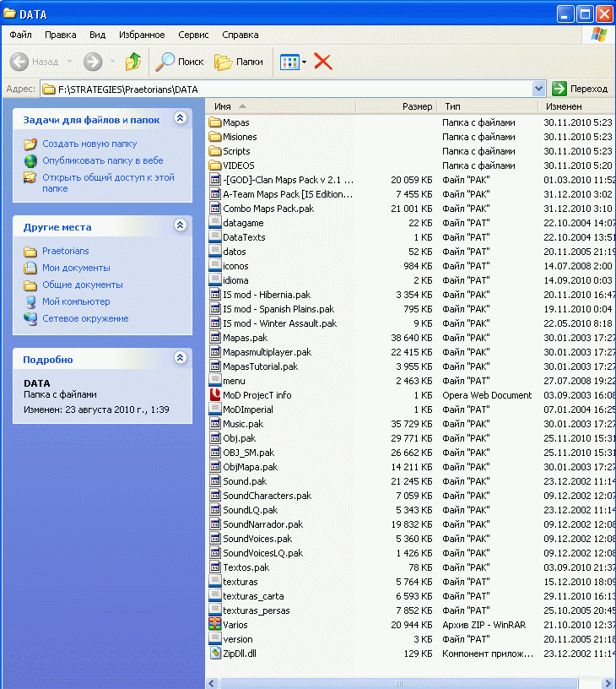The image size is (616, 689).
Task: Click the horizontal scrollbar thumb
Action: (x=399, y=683)
